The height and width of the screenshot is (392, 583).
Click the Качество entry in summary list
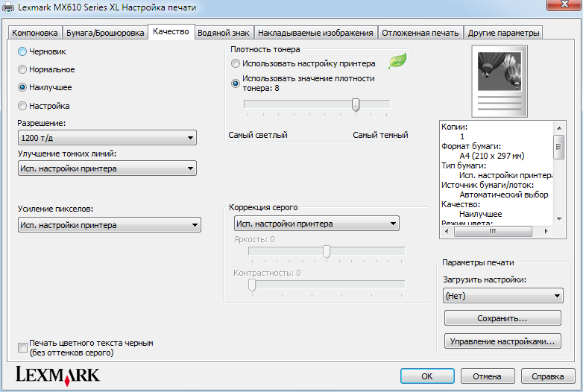point(461,204)
